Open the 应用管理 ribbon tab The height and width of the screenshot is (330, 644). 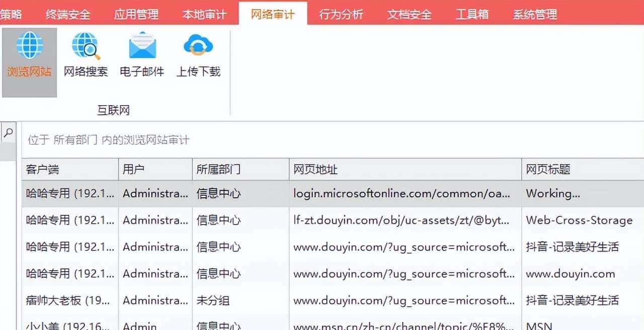(x=136, y=14)
